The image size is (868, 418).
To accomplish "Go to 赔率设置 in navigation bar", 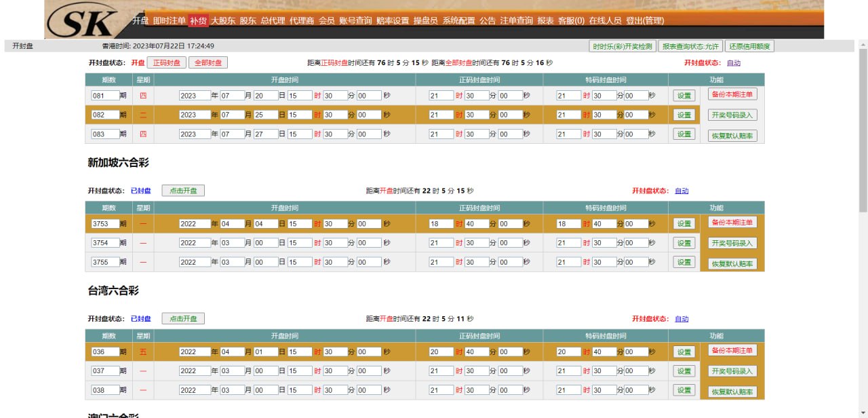I will (x=393, y=21).
